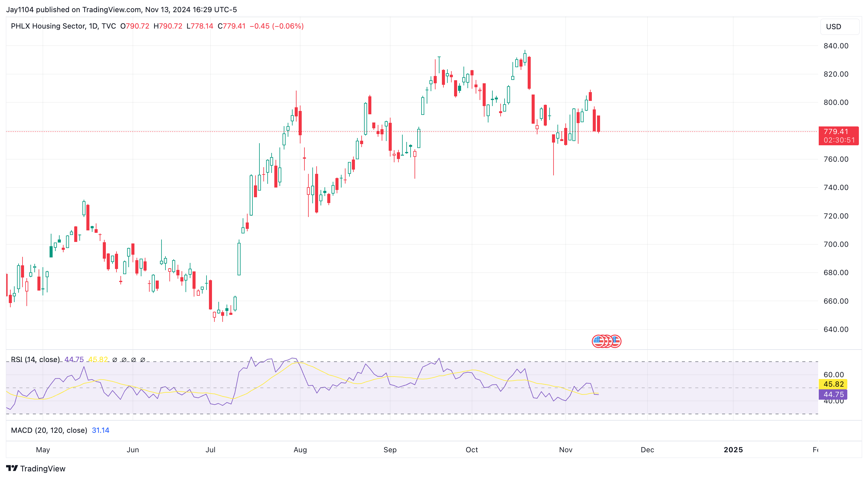Click the 640.00 price axis label

(x=836, y=329)
